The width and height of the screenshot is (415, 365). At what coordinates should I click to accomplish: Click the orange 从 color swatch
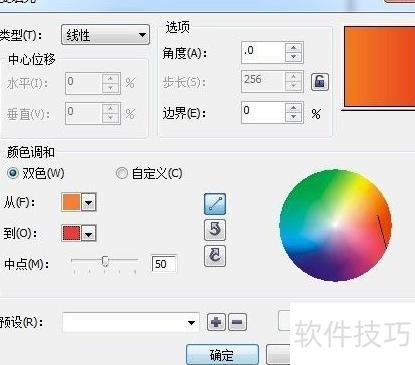click(x=71, y=202)
